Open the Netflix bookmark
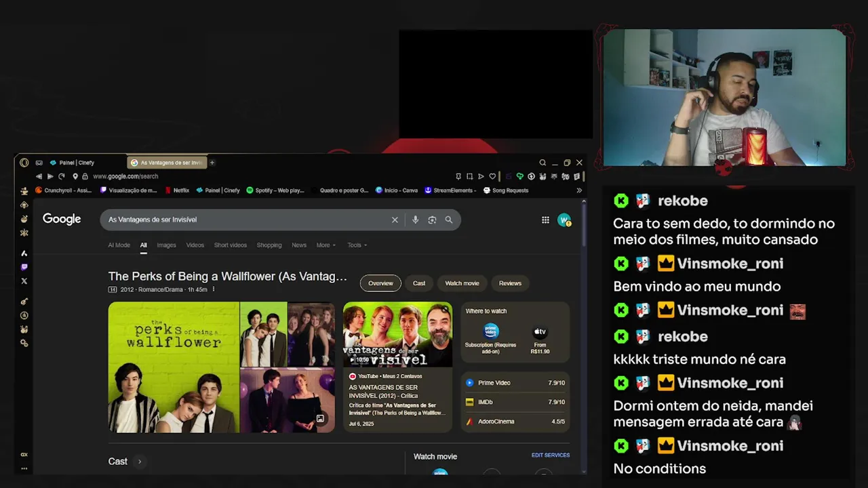The image size is (868, 488). 177,190
